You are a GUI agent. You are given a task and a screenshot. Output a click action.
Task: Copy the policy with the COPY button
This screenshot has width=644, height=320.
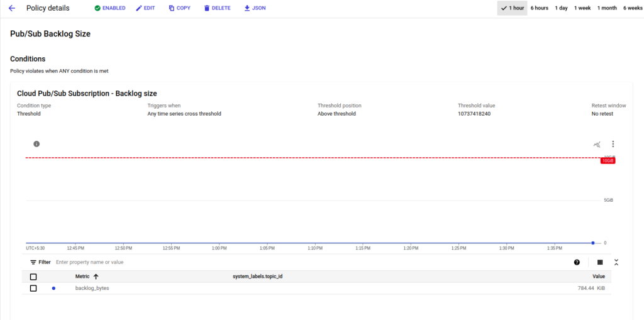(179, 8)
